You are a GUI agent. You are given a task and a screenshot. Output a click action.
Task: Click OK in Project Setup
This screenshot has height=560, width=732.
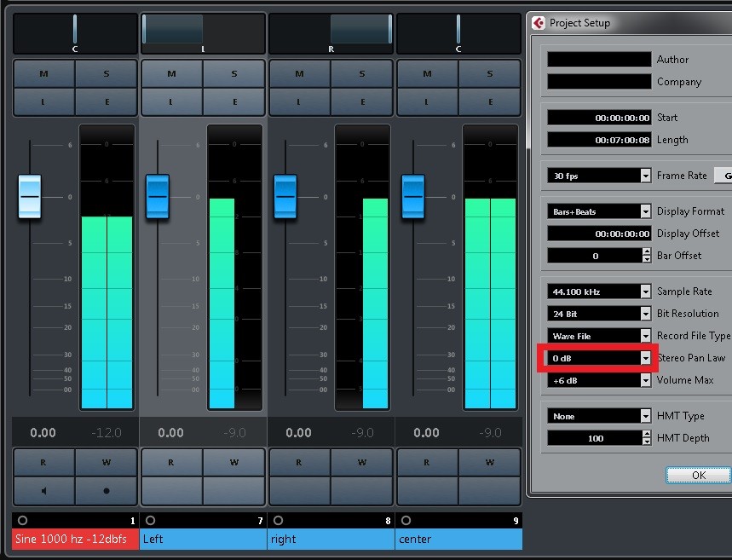click(699, 475)
